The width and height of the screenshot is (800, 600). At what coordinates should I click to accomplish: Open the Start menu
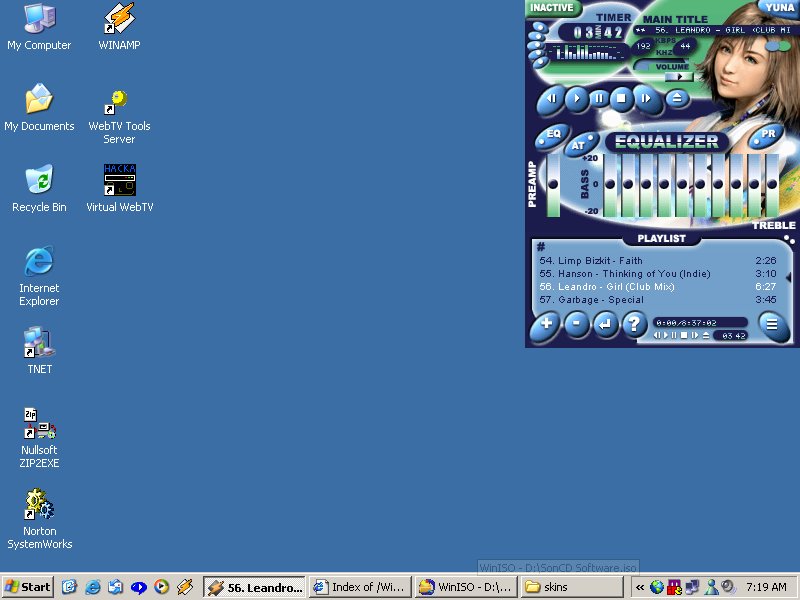(28, 587)
